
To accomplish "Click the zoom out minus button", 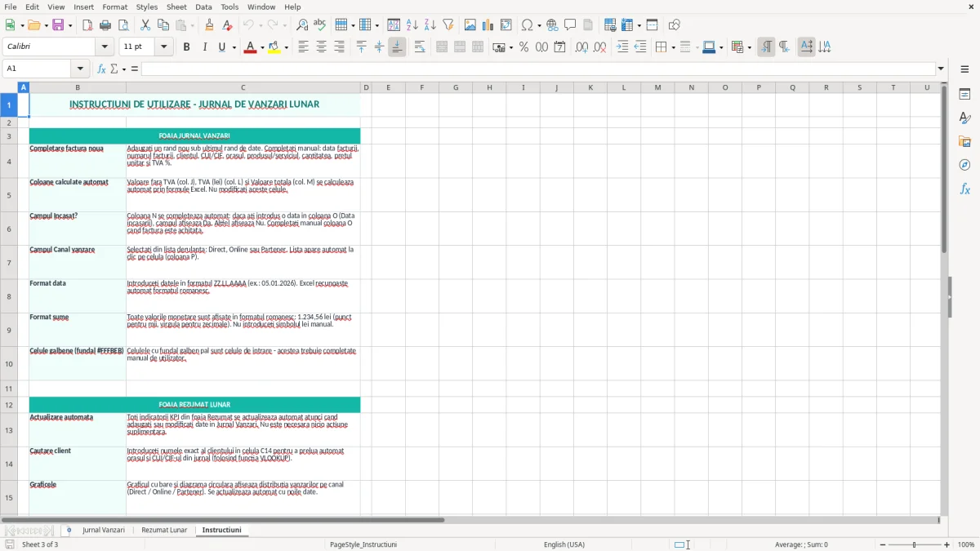I will coord(883,544).
